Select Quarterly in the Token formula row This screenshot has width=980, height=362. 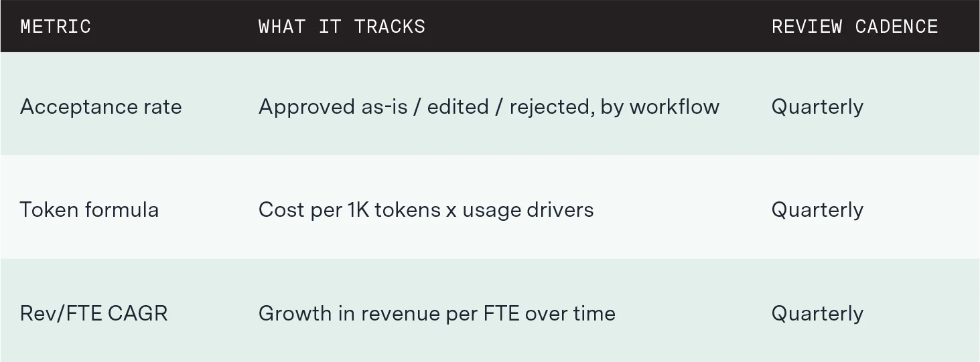click(817, 210)
